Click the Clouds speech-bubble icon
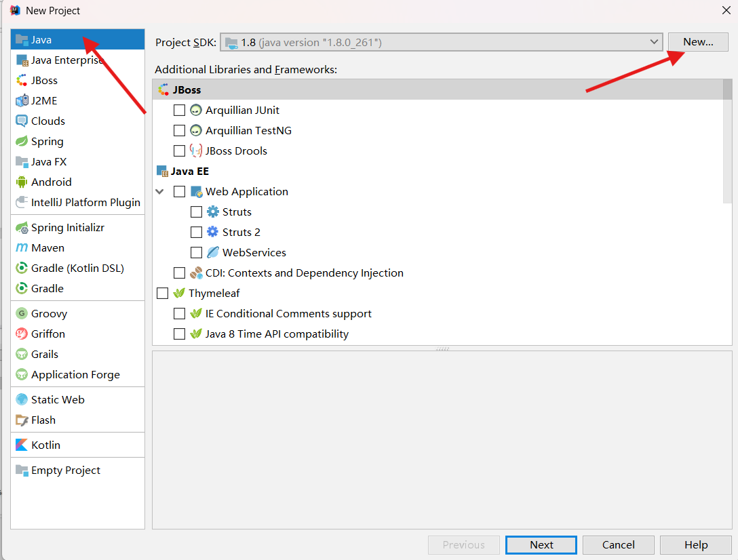 [22, 121]
